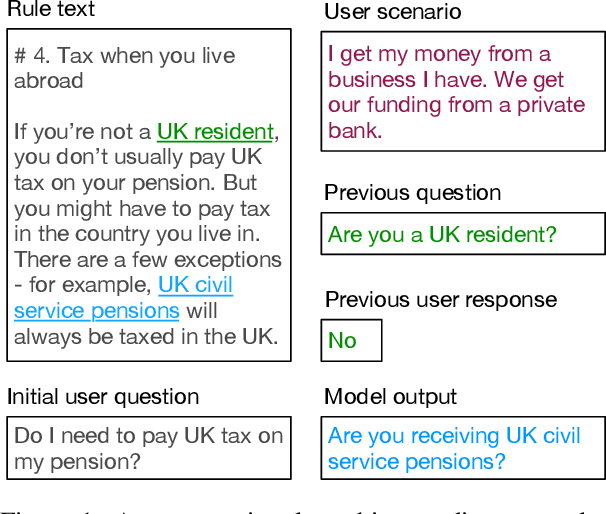
Task: Open the green "UK resident" link
Action: [x=215, y=132]
